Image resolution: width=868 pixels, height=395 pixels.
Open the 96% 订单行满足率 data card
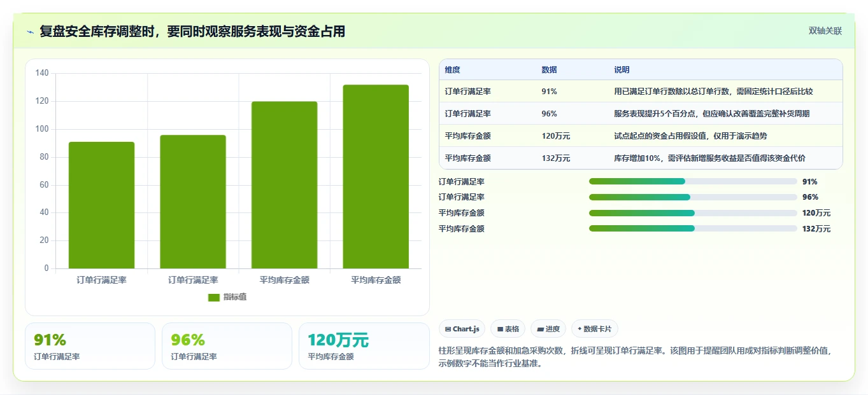pyautogui.click(x=227, y=346)
